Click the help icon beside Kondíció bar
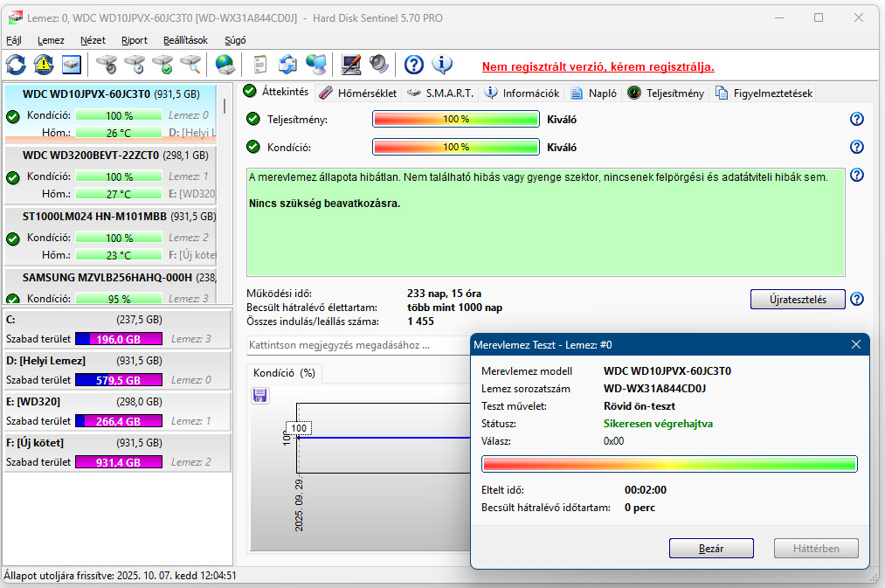885x588 pixels. click(x=857, y=147)
